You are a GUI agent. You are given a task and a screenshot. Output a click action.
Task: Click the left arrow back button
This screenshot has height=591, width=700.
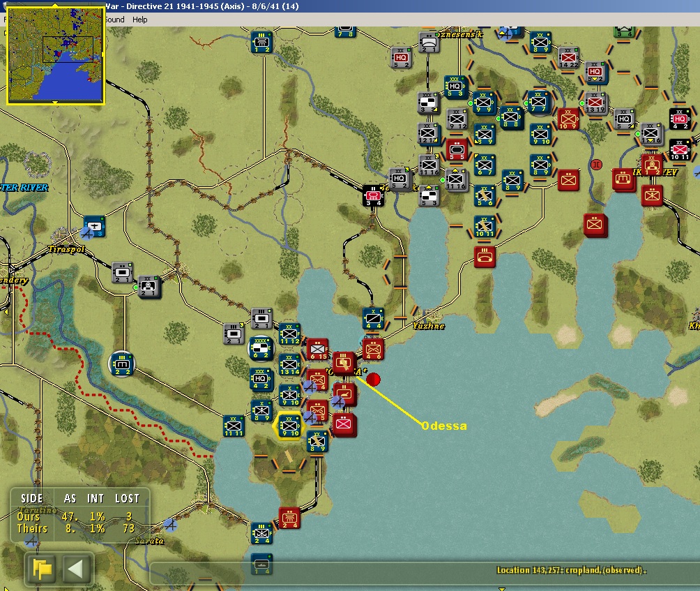[75, 569]
